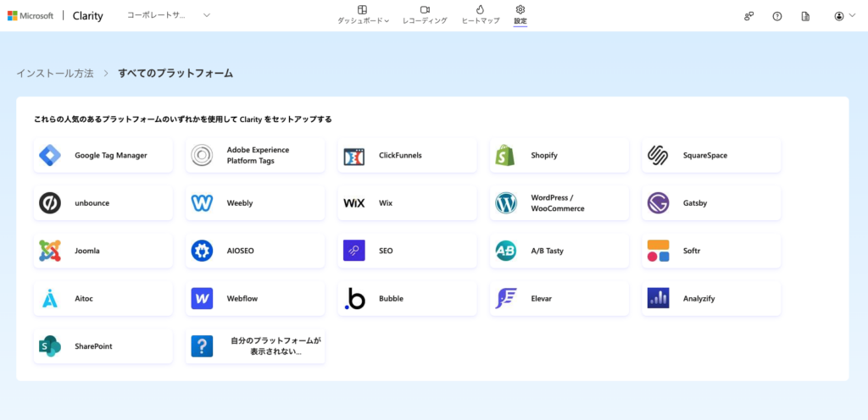Image resolution: width=868 pixels, height=420 pixels.
Task: Select the 設定 tab
Action: (520, 15)
